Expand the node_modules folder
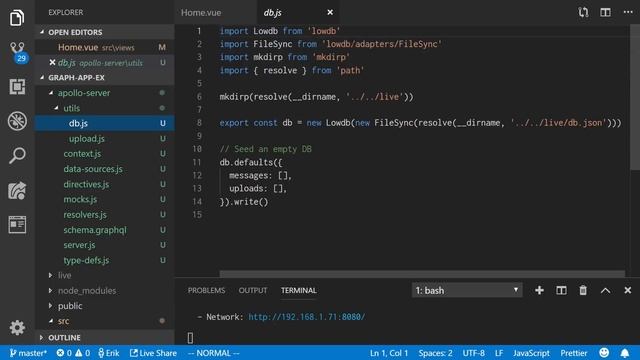The height and width of the screenshot is (360, 640). pos(50,291)
